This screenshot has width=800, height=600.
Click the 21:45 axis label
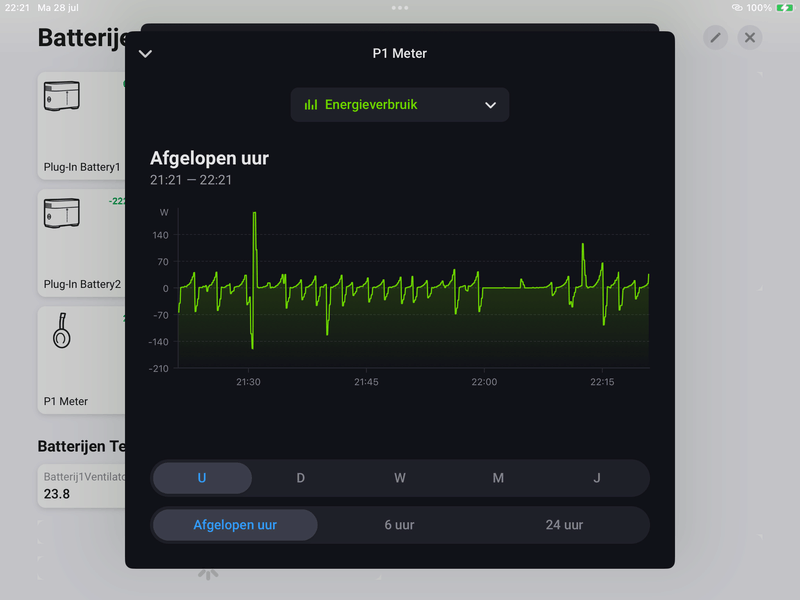[x=366, y=382]
